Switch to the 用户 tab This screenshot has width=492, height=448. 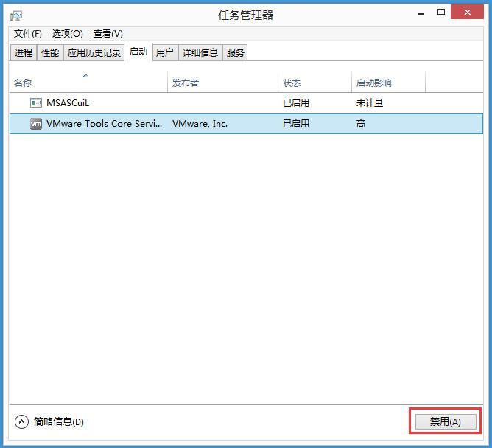click(165, 52)
